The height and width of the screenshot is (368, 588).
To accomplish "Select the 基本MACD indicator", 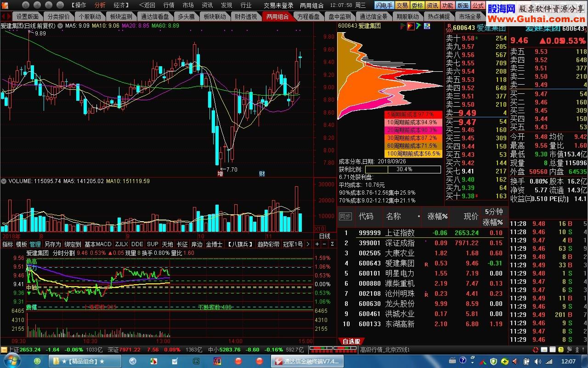I will (x=98, y=244).
